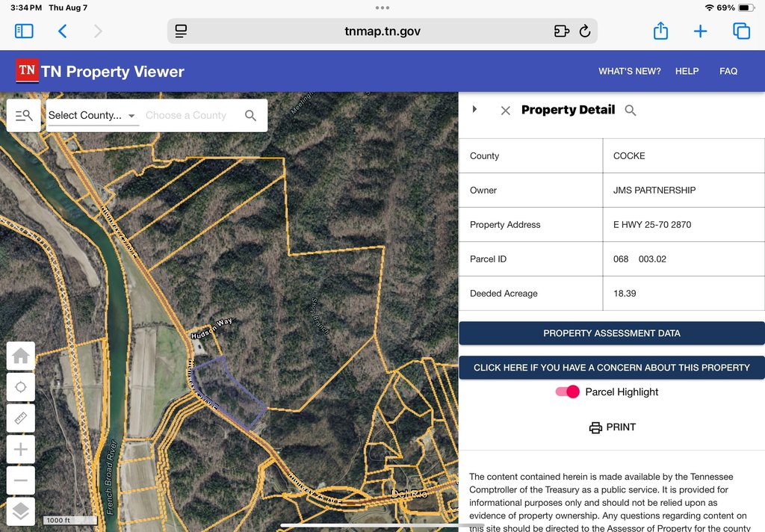Zoom out on the map
The height and width of the screenshot is (532, 765).
[x=21, y=480]
